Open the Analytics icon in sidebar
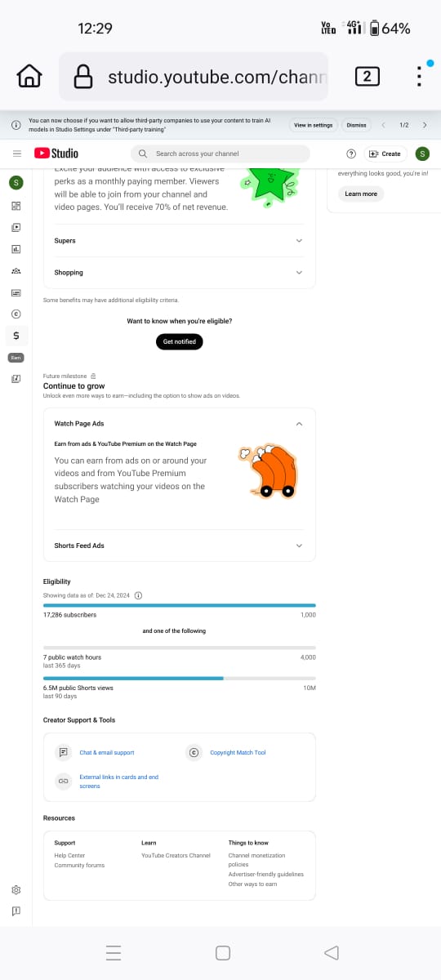Screen dimensions: 441x980 tap(16, 249)
